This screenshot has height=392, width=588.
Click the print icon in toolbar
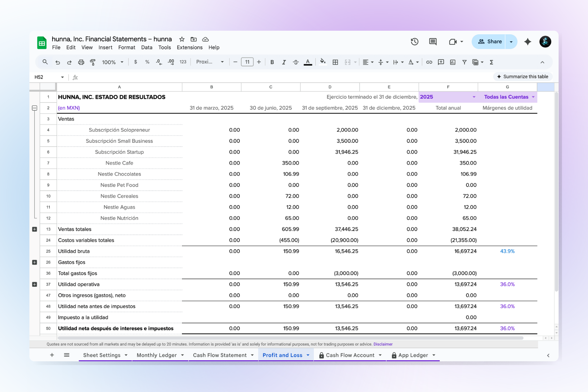(x=81, y=62)
